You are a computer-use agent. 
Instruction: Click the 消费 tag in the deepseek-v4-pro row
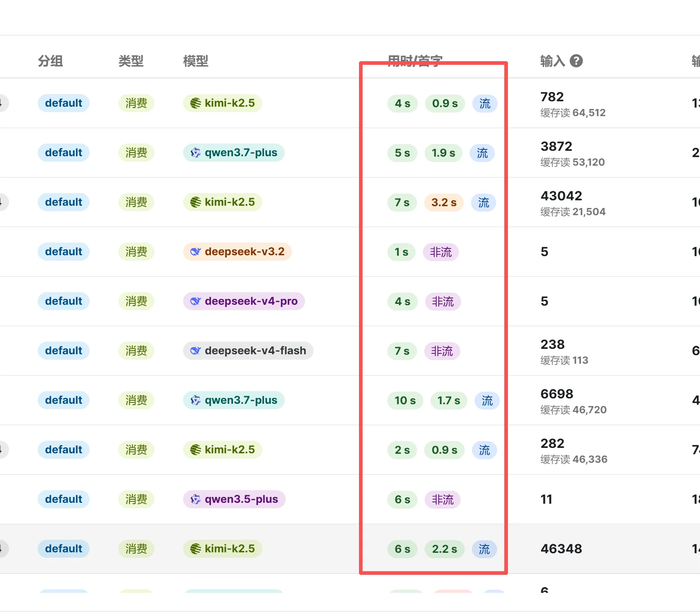click(x=136, y=301)
